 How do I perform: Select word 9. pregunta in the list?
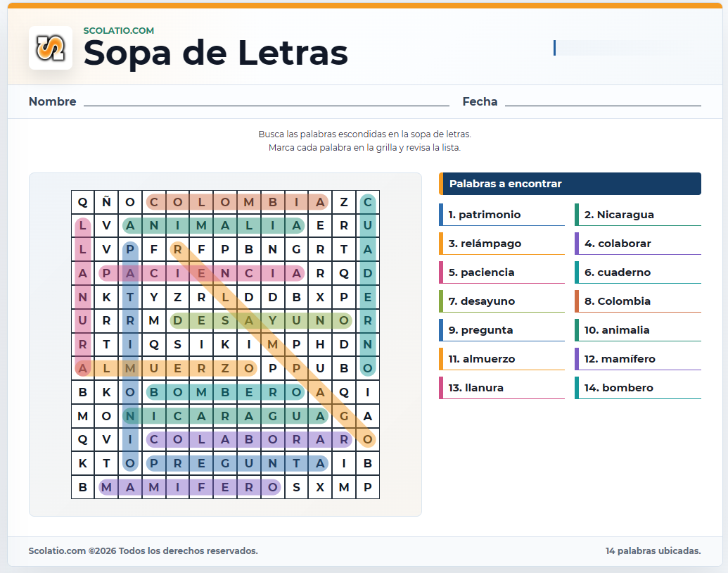502,330
